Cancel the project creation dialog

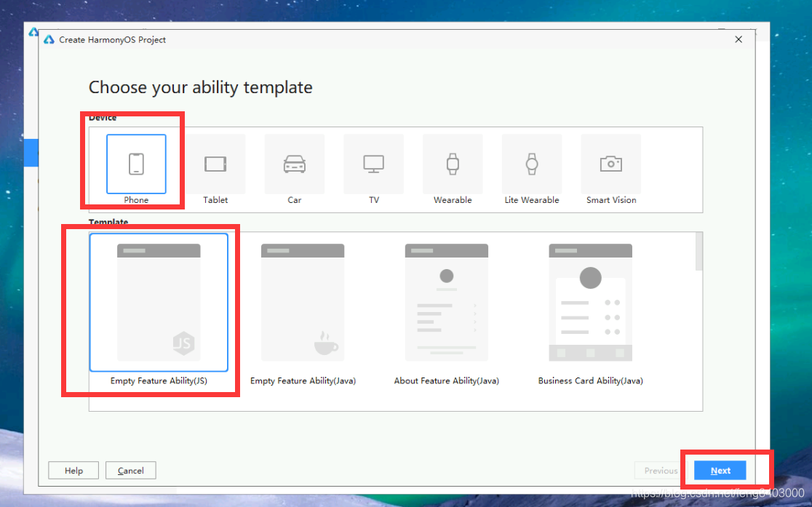point(130,470)
